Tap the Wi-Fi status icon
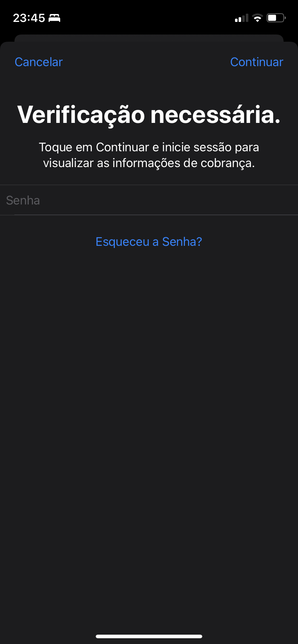 coord(257,18)
